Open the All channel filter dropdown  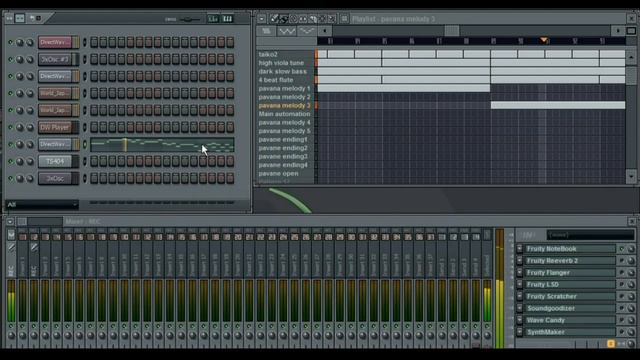click(42, 204)
